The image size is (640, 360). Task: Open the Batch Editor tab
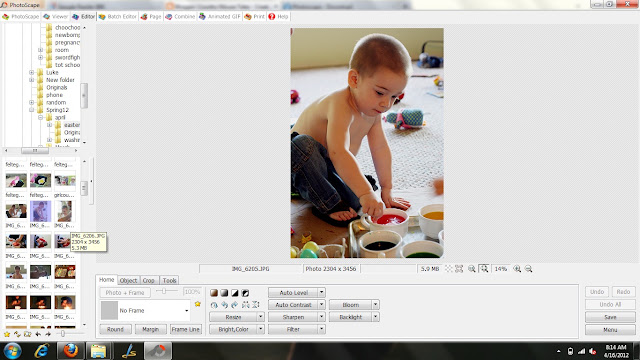tap(118, 17)
